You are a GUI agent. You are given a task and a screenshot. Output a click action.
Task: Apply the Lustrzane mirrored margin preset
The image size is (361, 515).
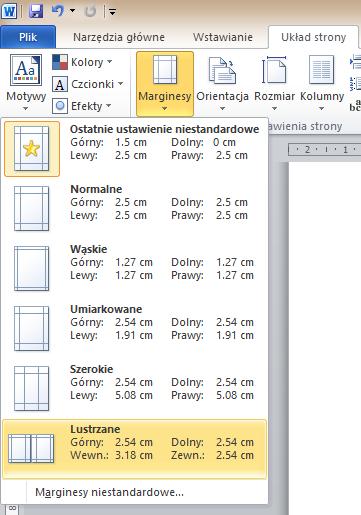point(135,449)
